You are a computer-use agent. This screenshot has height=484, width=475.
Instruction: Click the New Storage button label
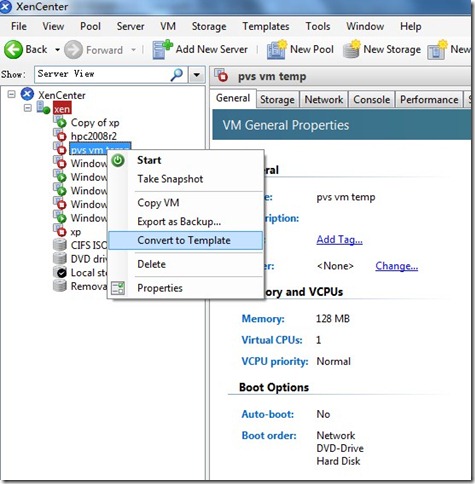point(392,49)
